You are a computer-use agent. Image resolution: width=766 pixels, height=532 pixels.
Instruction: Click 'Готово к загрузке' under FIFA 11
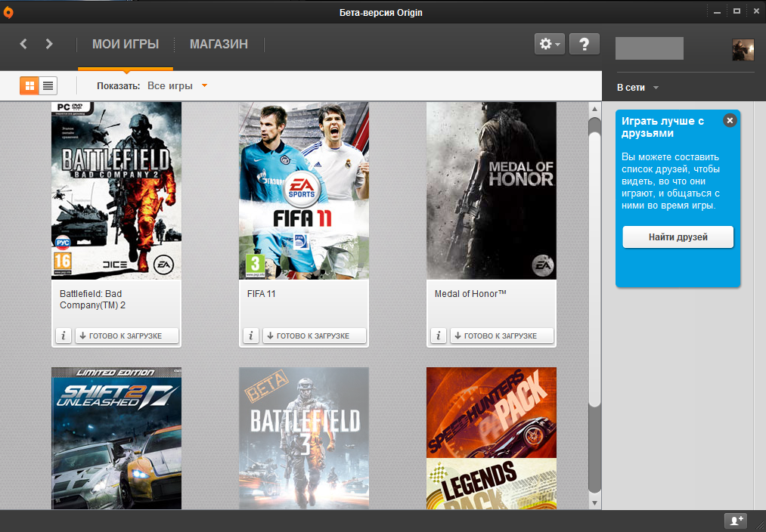(x=314, y=336)
